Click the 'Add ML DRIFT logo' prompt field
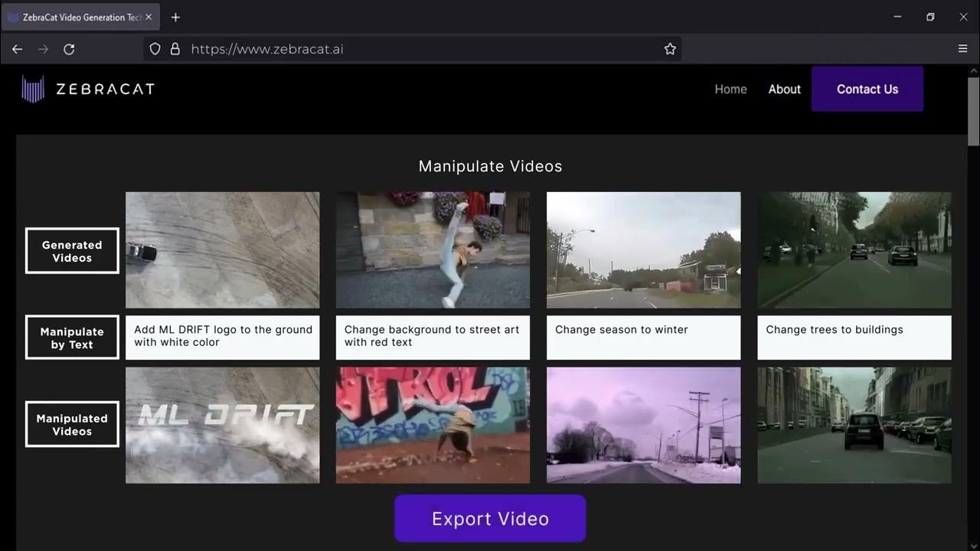 point(223,337)
